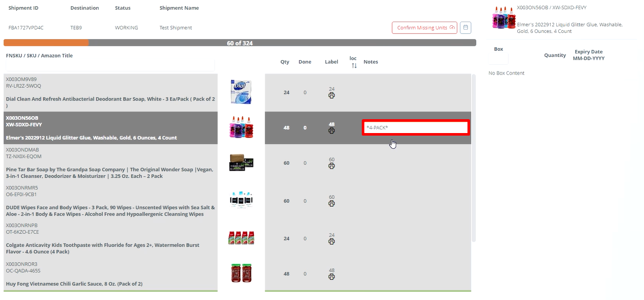Viewport: 644px width, 300px height.
Task: Click the FNSKU/SKU/Amazon Title search field
Action: pyautogui.click(x=109, y=64)
